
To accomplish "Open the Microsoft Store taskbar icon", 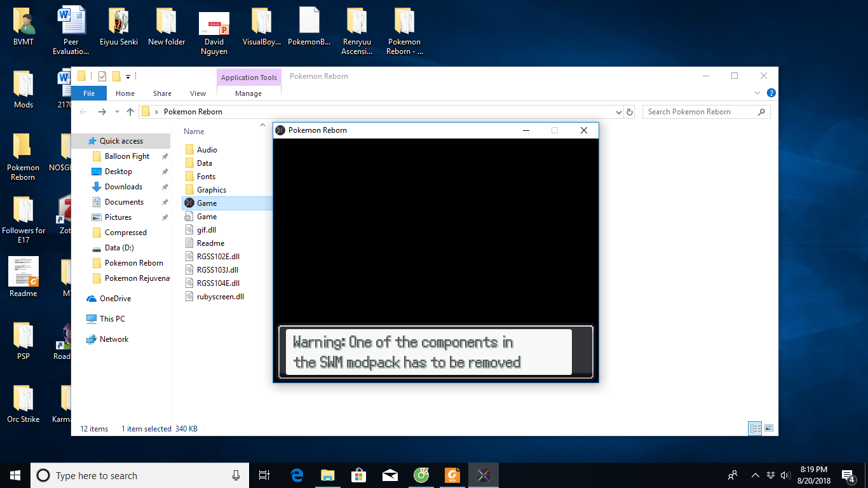I will pos(359,475).
